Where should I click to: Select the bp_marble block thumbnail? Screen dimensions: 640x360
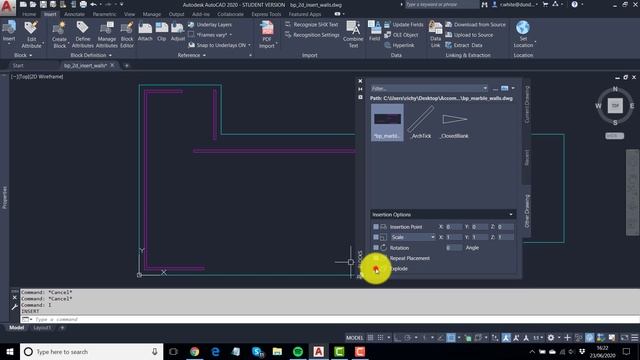tap(387, 122)
